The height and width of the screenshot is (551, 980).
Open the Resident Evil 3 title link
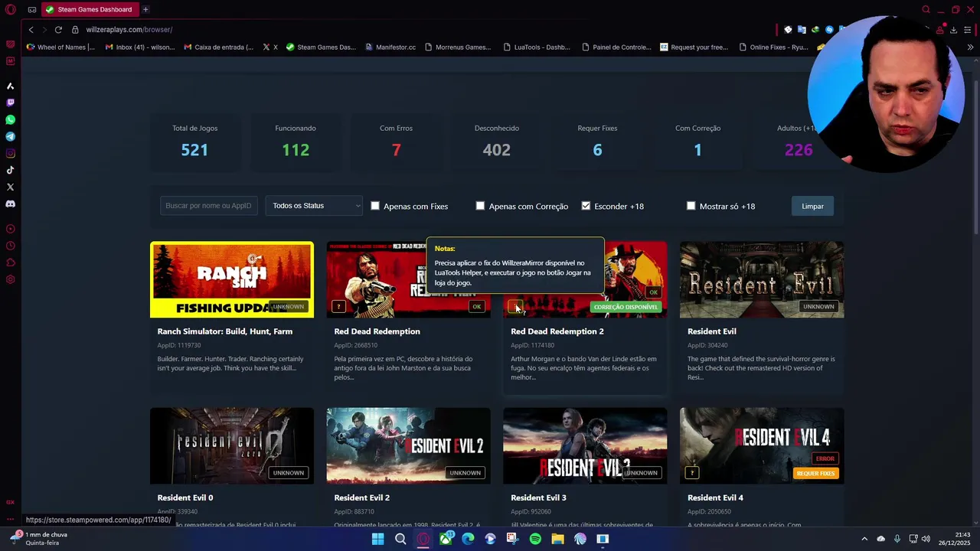coord(539,497)
